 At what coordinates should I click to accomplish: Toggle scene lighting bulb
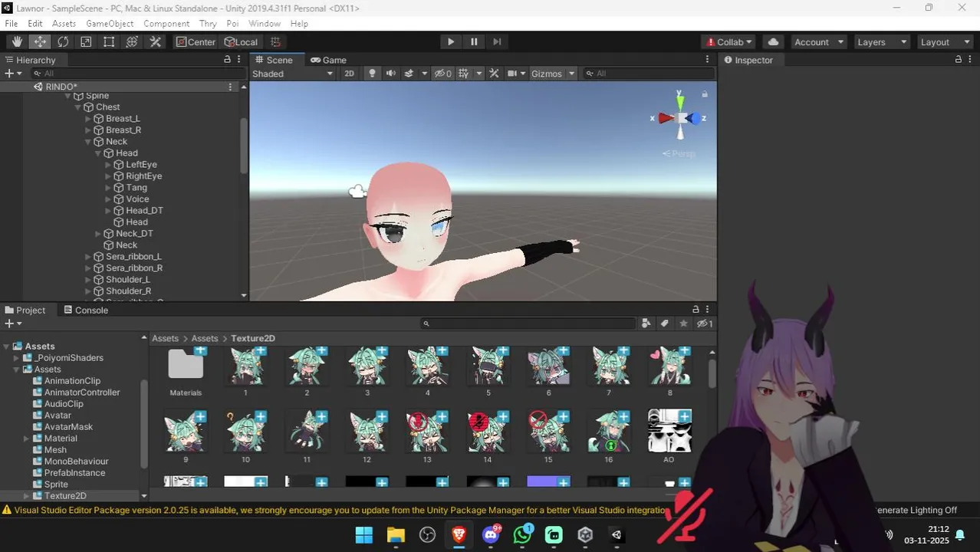pyautogui.click(x=373, y=74)
